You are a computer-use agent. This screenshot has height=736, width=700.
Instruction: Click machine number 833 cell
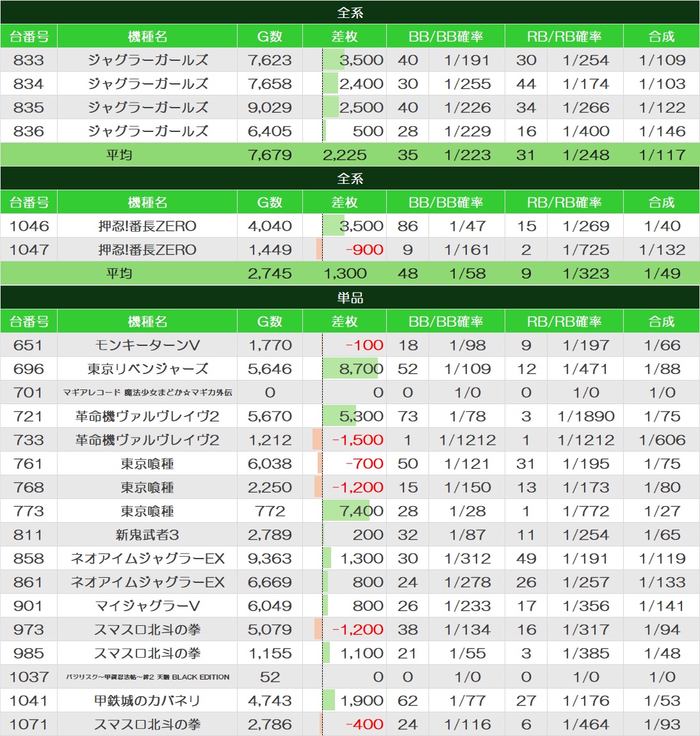click(29, 60)
